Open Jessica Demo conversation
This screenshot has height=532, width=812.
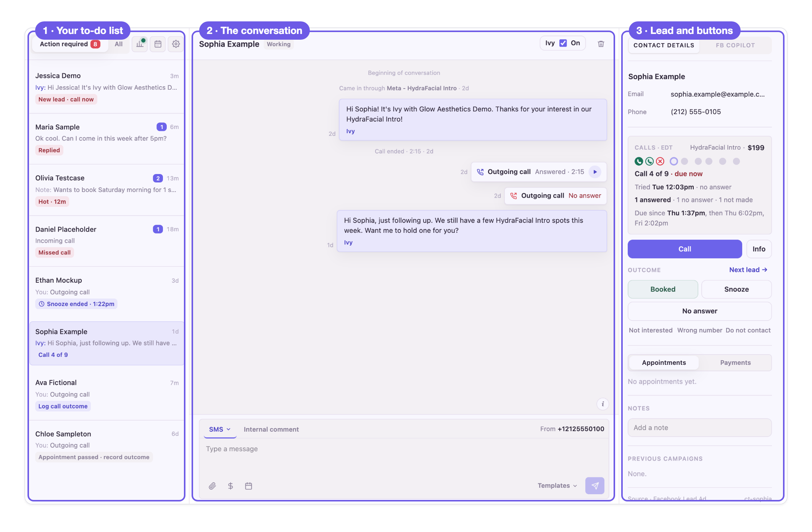[x=107, y=87]
